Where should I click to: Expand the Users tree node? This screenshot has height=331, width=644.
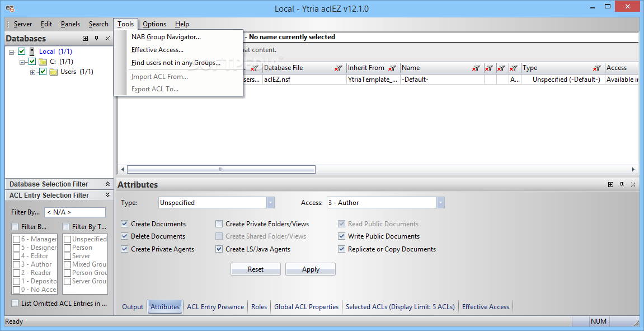tap(32, 72)
